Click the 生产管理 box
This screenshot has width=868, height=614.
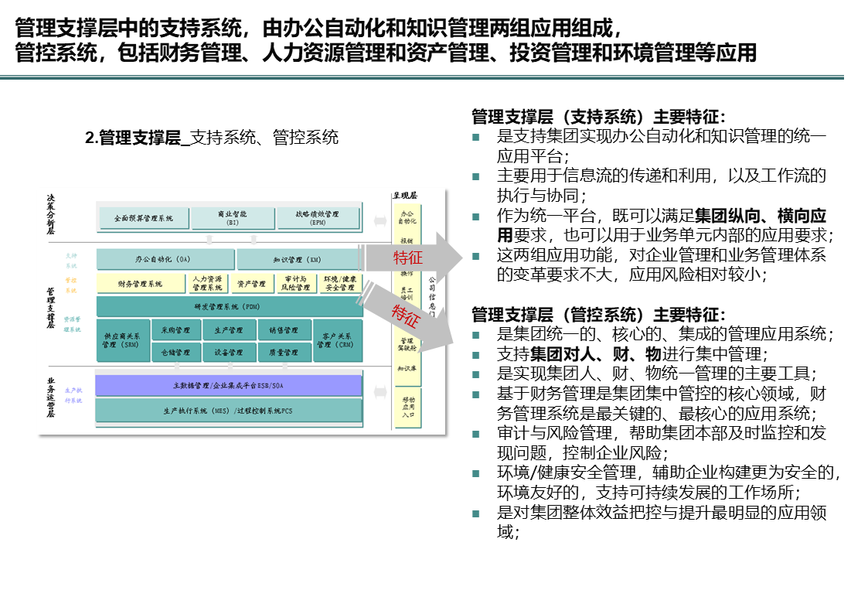229,330
